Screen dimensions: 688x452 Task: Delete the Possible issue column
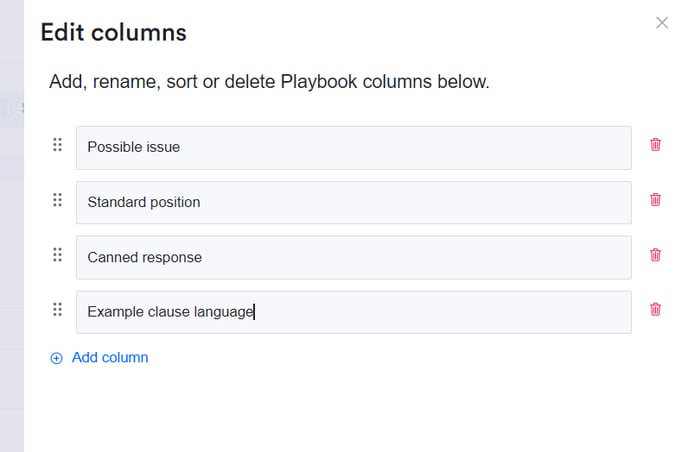(655, 145)
